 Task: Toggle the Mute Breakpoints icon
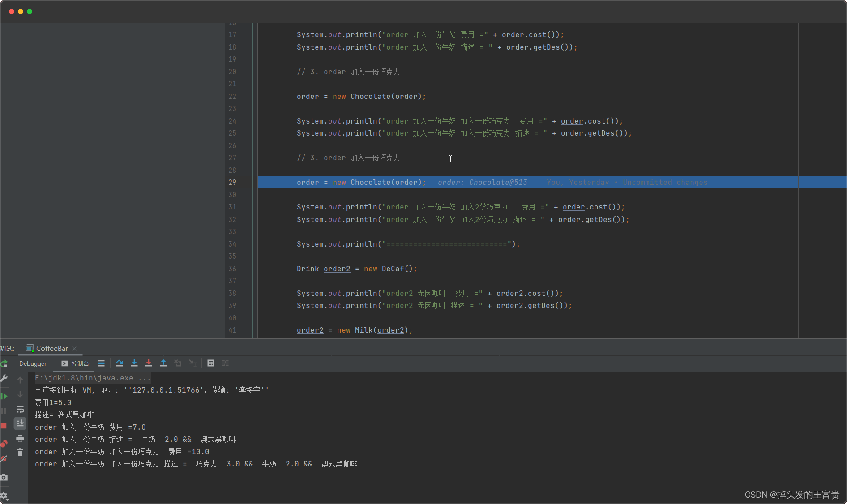coord(4,459)
